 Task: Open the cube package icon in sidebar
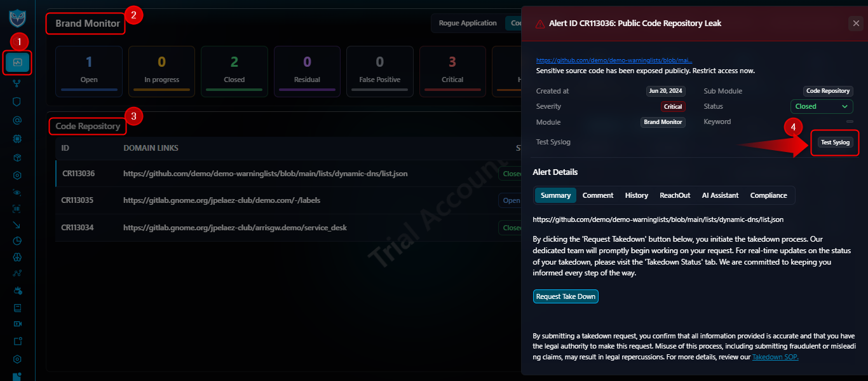tap(17, 156)
